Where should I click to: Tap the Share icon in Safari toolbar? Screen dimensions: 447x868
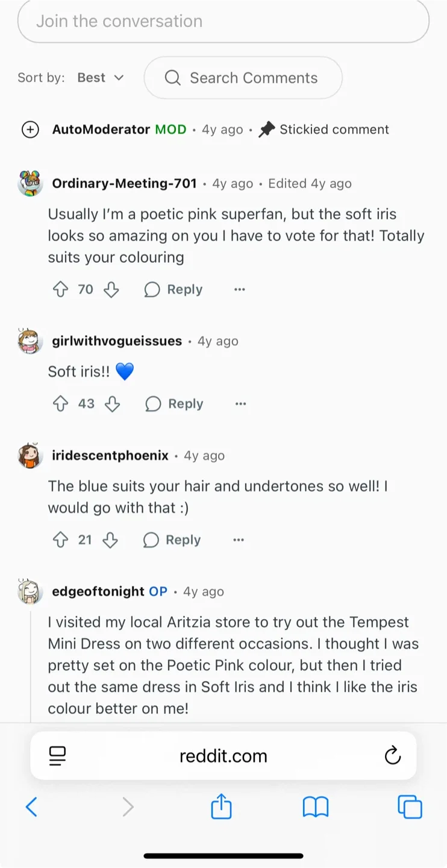tap(221, 807)
